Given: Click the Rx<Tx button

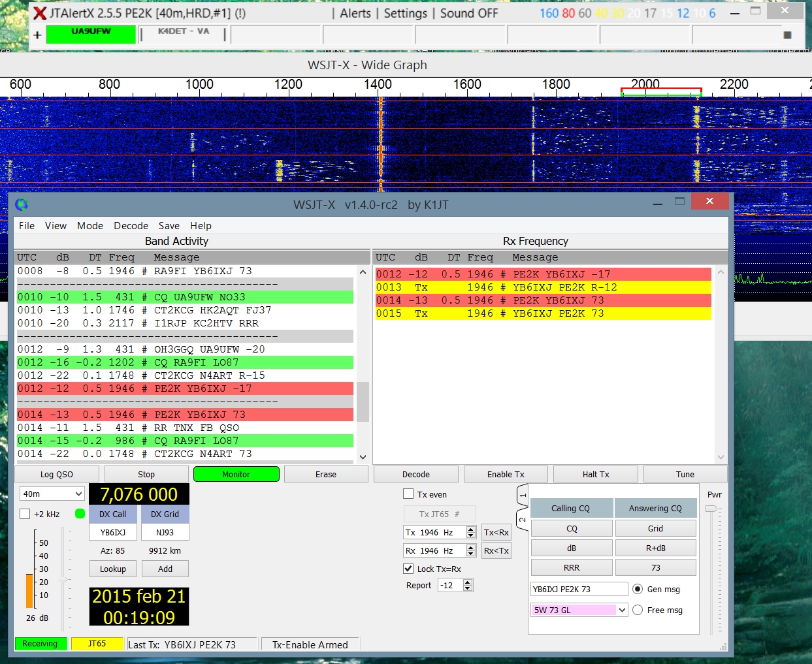Looking at the screenshot, I should click(496, 550).
